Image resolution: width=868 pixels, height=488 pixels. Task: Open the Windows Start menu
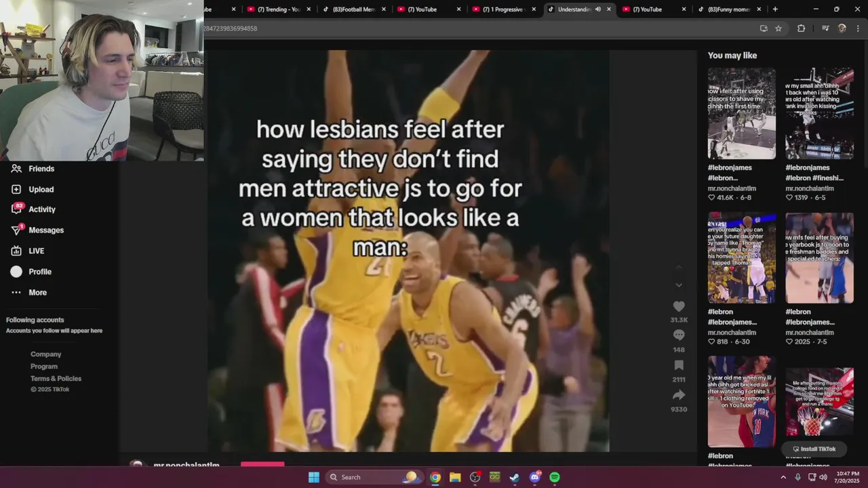coord(314,477)
